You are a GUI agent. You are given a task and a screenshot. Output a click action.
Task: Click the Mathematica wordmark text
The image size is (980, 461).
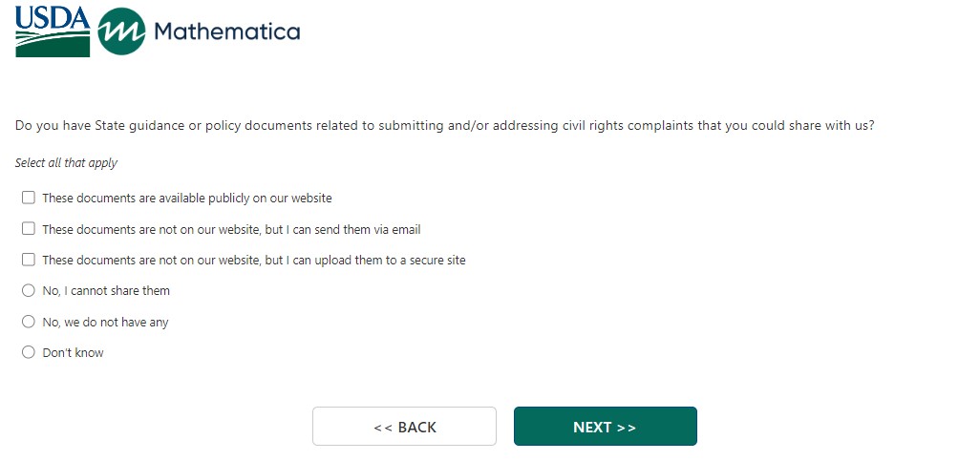[226, 31]
